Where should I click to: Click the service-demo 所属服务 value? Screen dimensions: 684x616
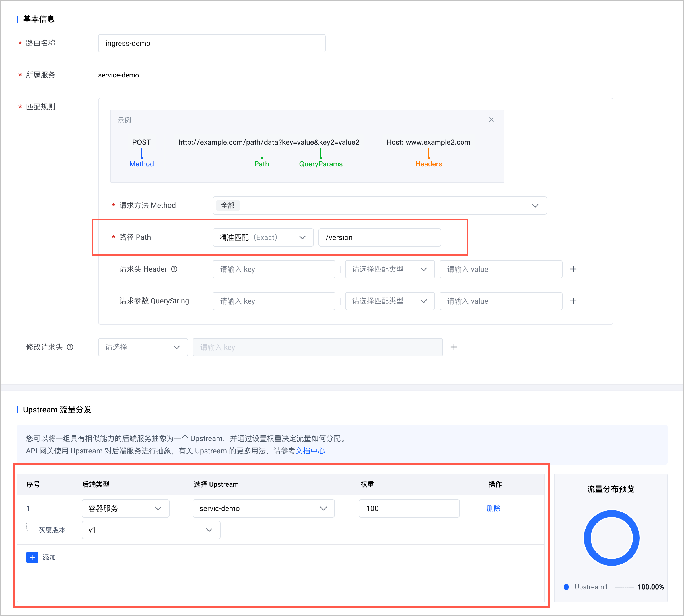[x=118, y=75]
